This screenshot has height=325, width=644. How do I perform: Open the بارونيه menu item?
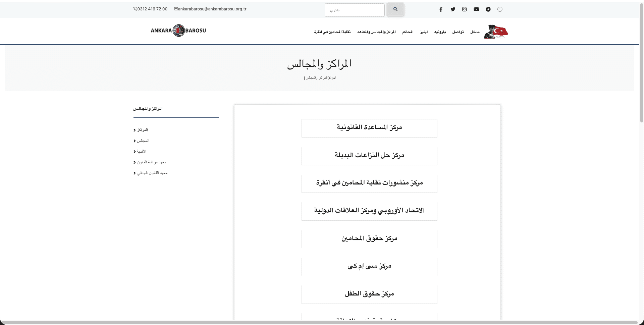point(440,32)
